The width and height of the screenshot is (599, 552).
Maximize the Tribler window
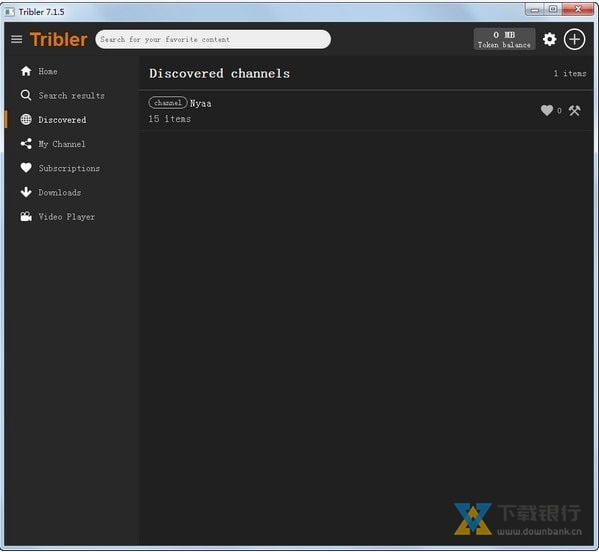pyautogui.click(x=552, y=9)
